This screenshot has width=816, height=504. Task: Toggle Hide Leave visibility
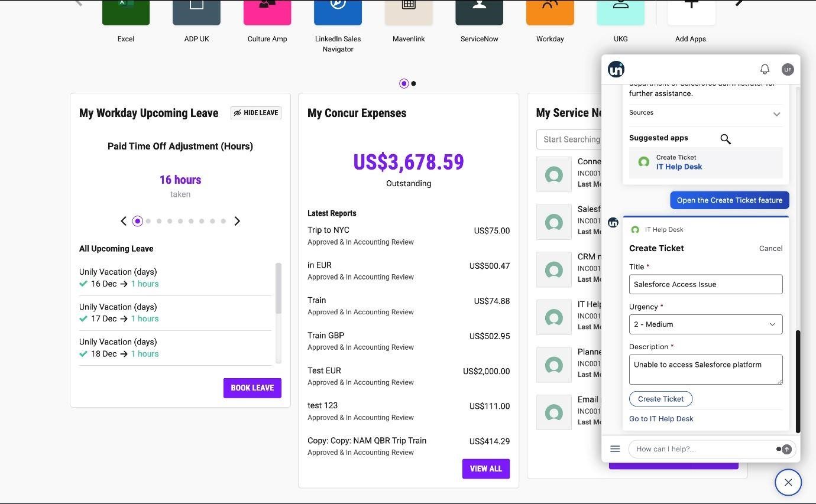click(255, 113)
